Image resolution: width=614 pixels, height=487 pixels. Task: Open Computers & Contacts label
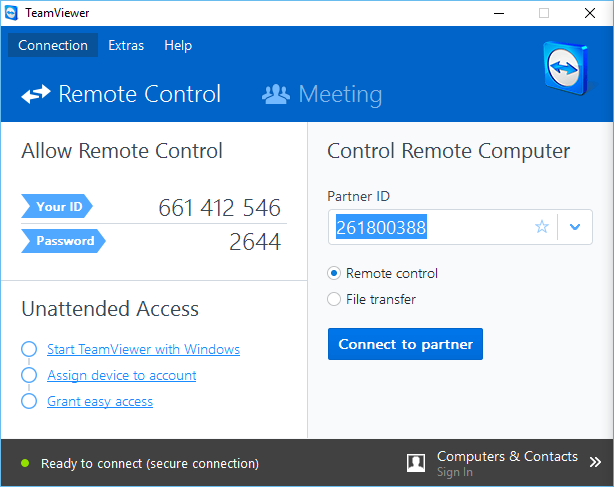[507, 456]
